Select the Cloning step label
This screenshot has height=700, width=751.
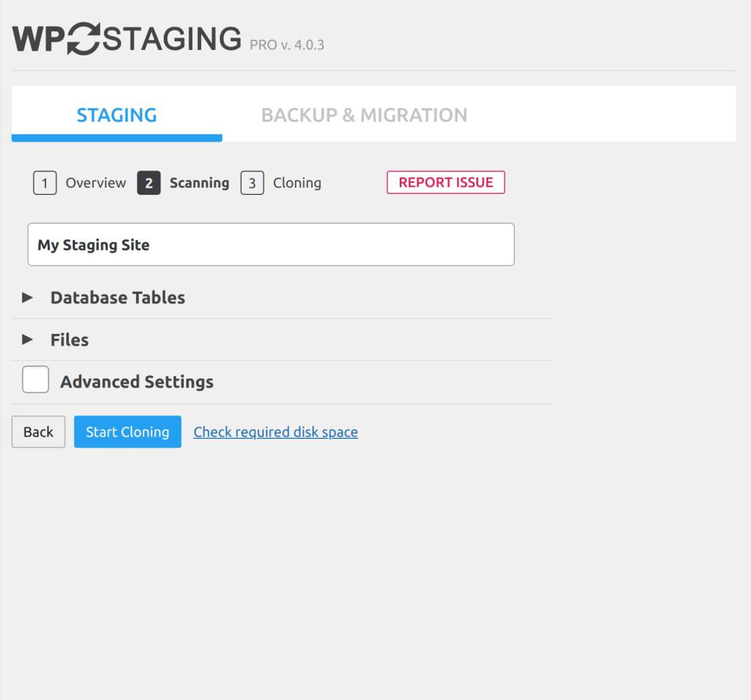(x=296, y=183)
